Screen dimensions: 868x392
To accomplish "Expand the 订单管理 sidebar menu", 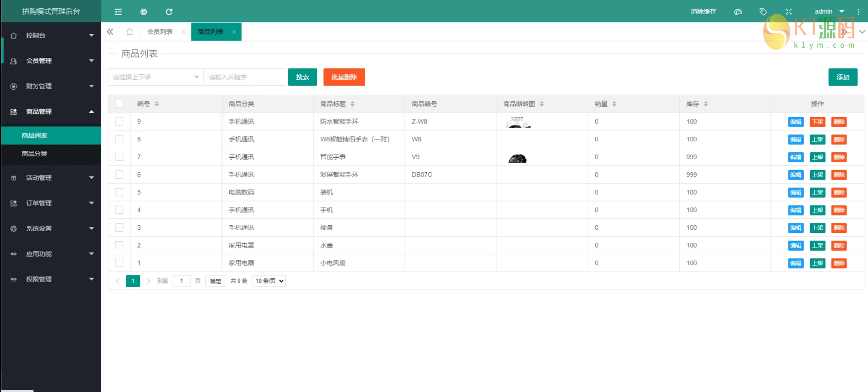I will 51,203.
